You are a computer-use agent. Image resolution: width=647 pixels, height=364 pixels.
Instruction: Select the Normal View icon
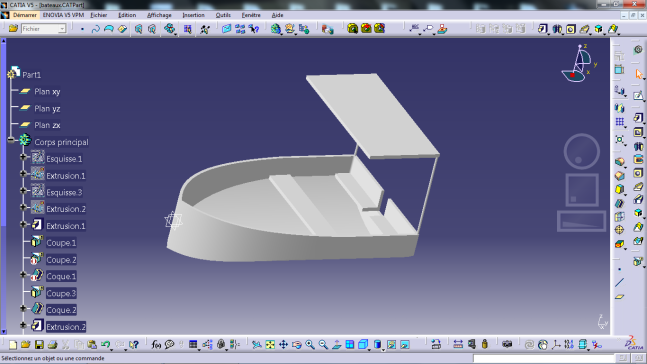click(x=336, y=345)
